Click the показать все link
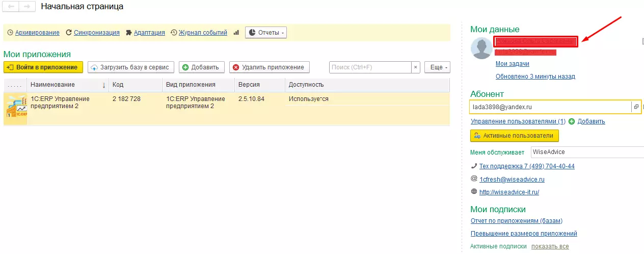The image size is (644, 254). pyautogui.click(x=550, y=246)
